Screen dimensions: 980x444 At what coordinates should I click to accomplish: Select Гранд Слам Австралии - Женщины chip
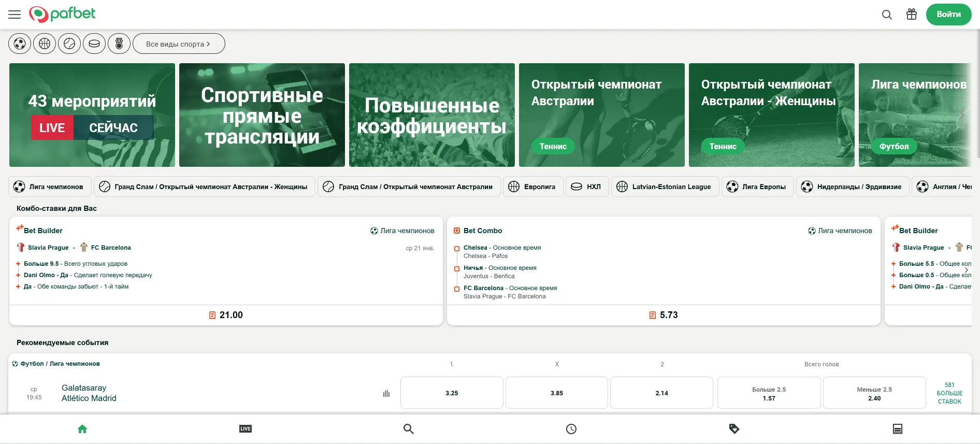click(205, 187)
